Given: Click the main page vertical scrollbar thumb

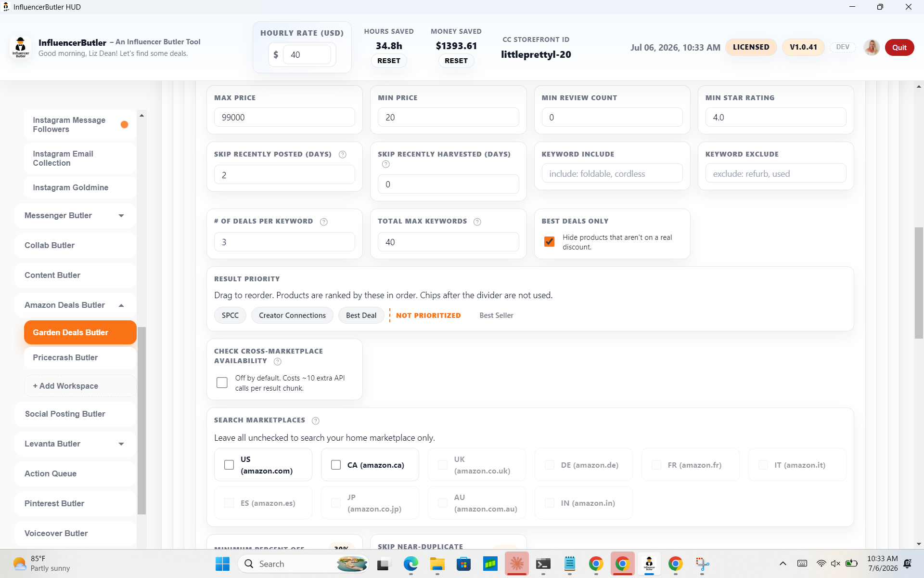Looking at the screenshot, I should pos(919,283).
